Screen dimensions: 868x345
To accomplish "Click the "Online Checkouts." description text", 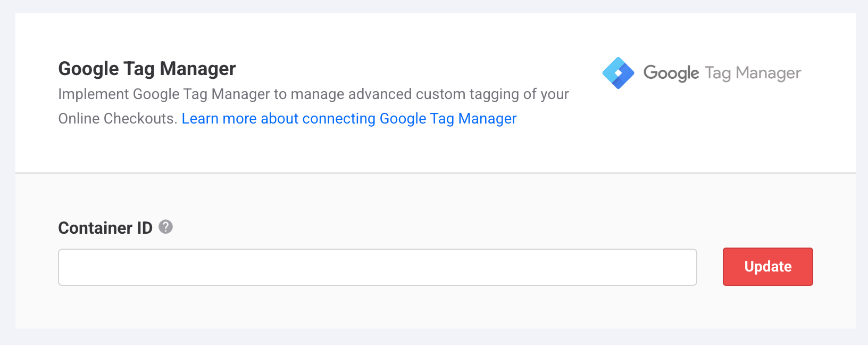I will coord(118,118).
